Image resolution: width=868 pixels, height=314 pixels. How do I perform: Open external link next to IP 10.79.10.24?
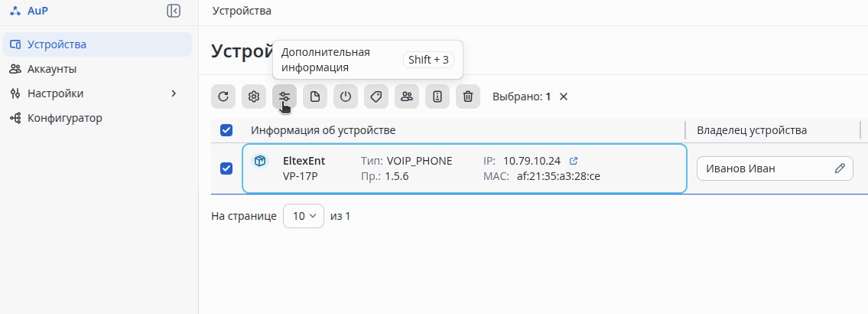[x=574, y=161]
